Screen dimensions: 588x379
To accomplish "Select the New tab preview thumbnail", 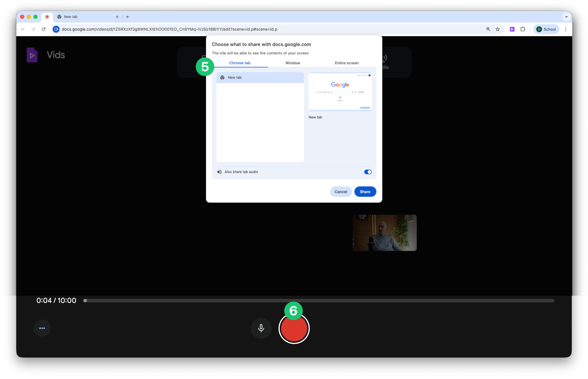I will [x=340, y=91].
